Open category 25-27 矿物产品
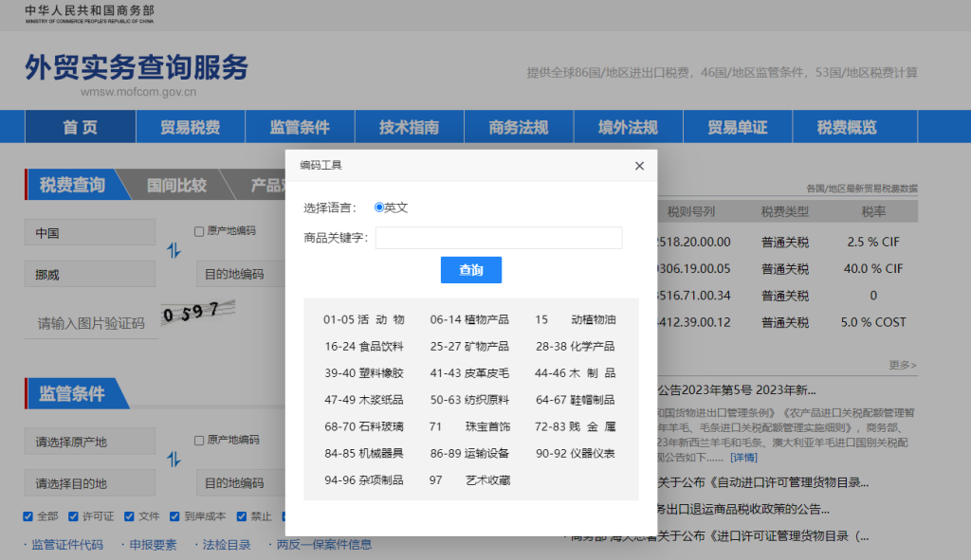This screenshot has width=971, height=560. tap(469, 347)
